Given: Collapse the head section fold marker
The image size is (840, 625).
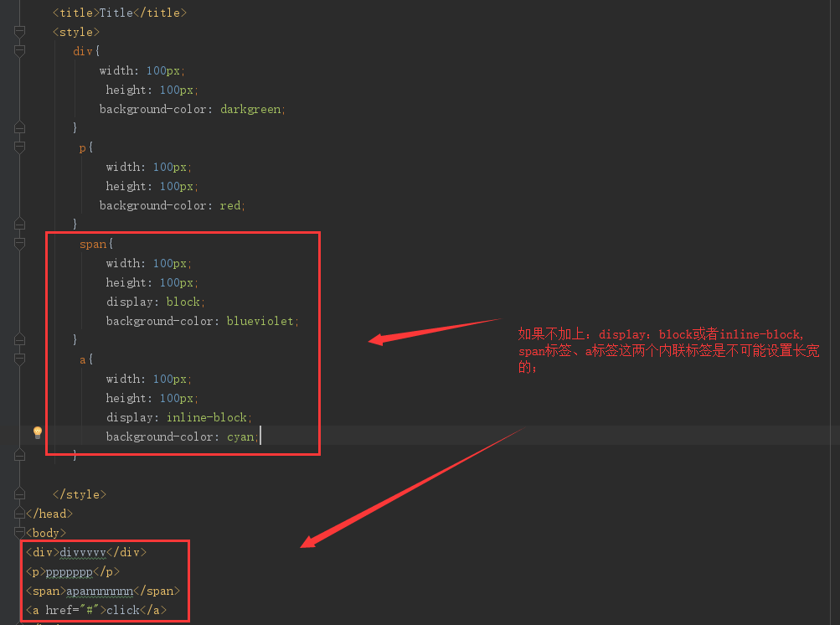Looking at the screenshot, I should 18,514.
